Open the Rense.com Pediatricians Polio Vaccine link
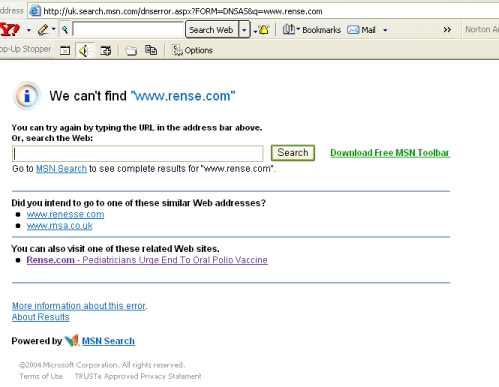The image size is (499, 387). pyautogui.click(x=147, y=260)
